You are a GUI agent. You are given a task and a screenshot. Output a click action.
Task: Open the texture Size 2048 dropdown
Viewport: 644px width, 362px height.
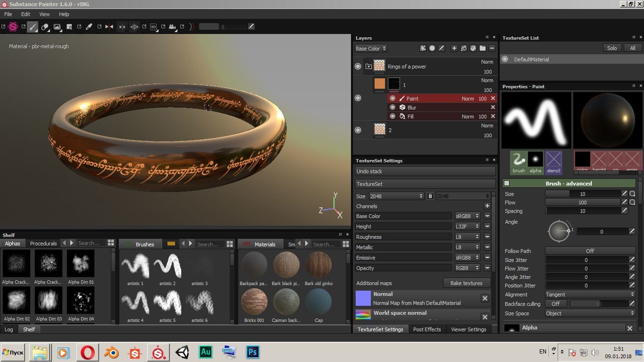tap(396, 196)
